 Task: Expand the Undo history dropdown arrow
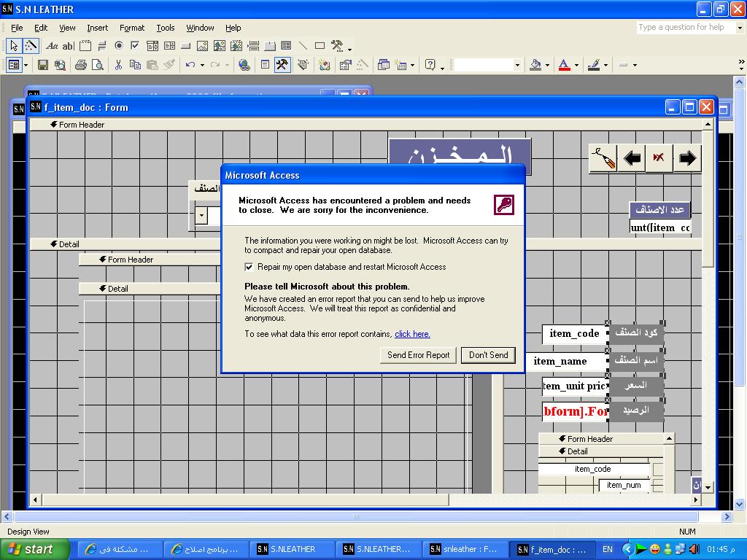(203, 65)
